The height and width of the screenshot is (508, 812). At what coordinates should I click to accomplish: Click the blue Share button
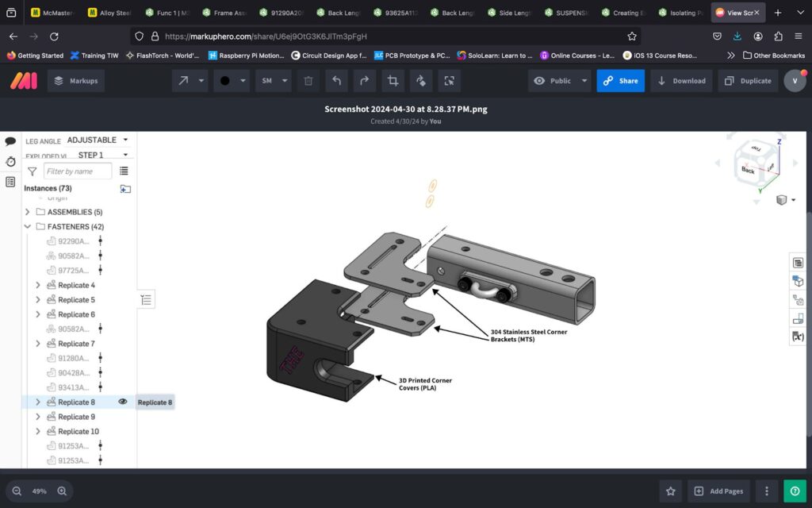620,81
